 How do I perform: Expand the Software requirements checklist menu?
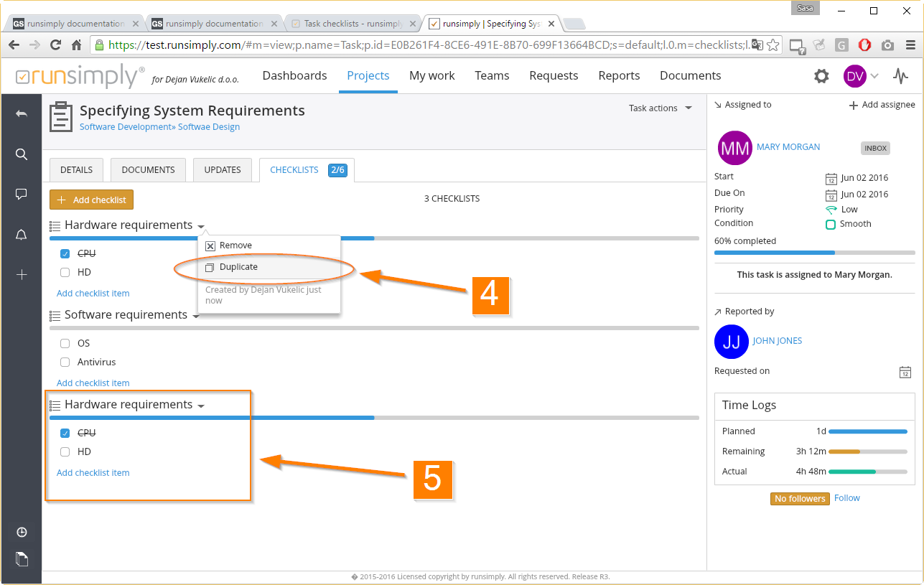[x=196, y=317]
